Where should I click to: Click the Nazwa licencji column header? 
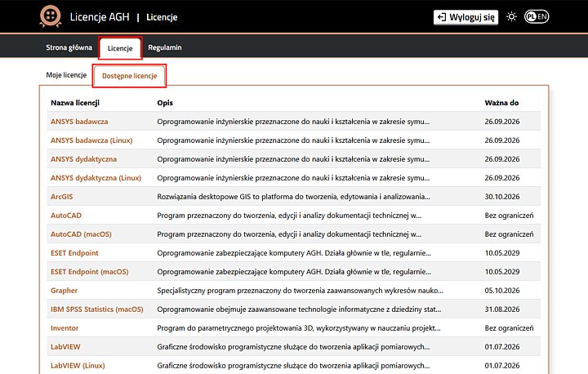(x=75, y=103)
